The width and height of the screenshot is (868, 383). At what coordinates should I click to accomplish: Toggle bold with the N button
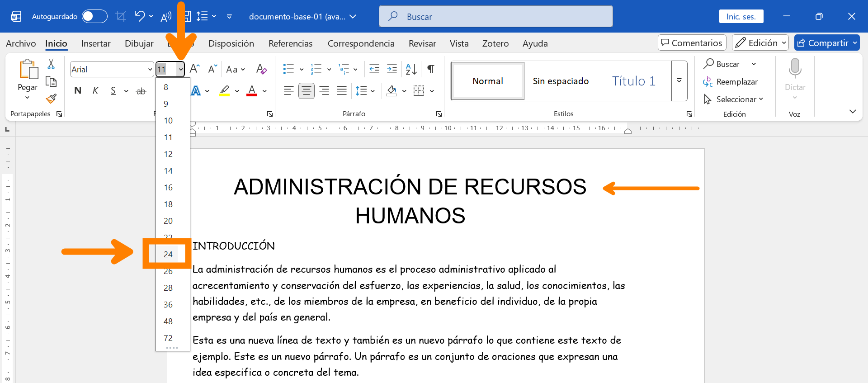[78, 90]
